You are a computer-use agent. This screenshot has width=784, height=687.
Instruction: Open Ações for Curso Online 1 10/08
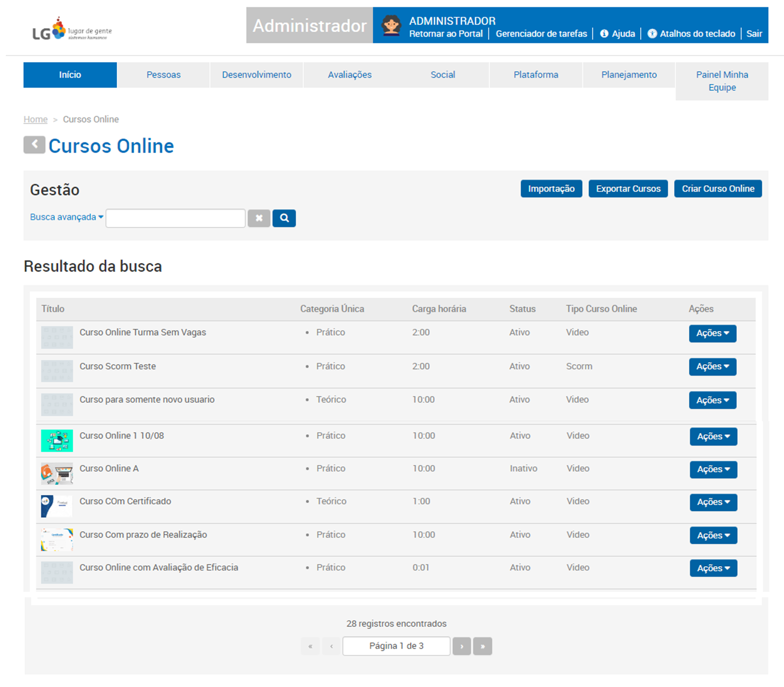(713, 436)
